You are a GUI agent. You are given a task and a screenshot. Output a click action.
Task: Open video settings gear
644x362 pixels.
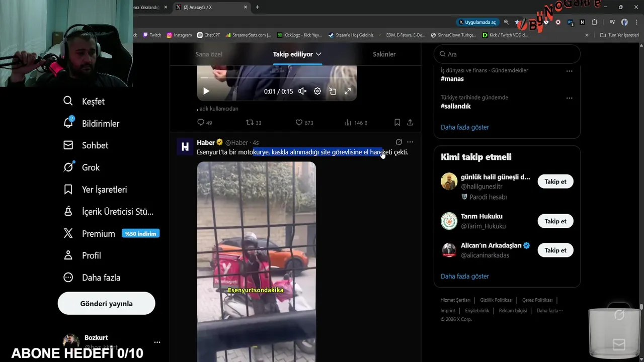tap(317, 92)
